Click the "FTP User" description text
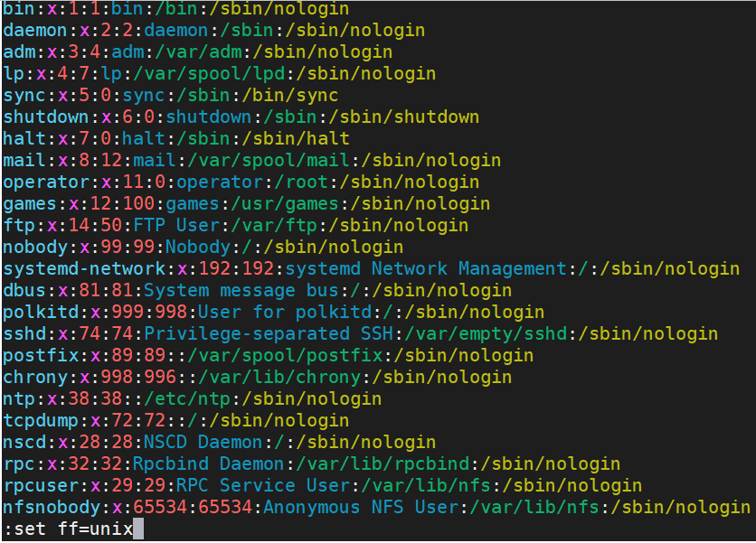756x543 pixels. pyautogui.click(x=176, y=226)
